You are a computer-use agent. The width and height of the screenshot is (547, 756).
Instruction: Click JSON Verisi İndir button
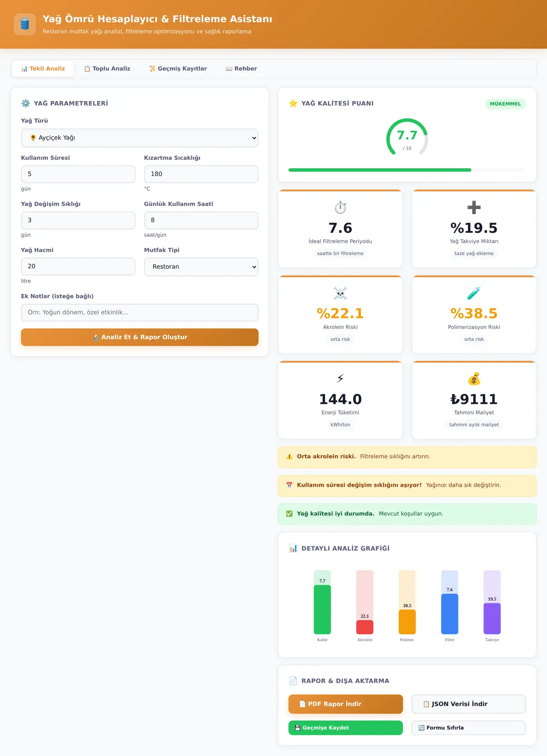[469, 704]
